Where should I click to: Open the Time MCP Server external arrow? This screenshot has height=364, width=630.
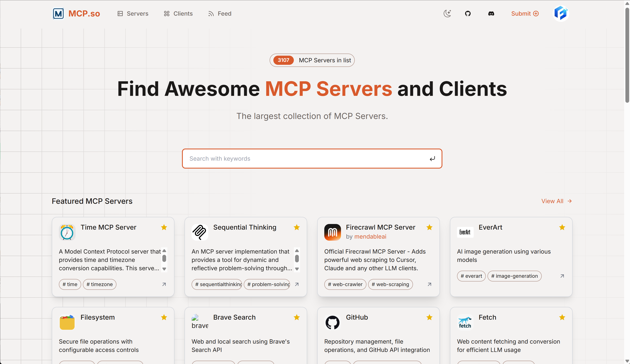pos(164,284)
